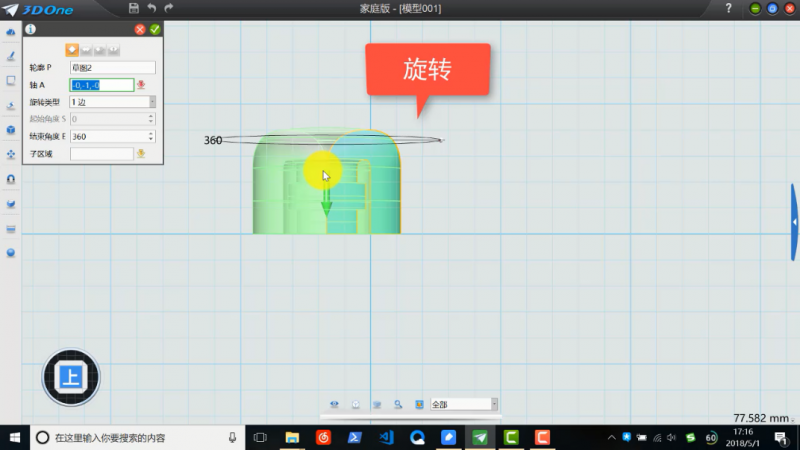Open Task View in taskbar
The image size is (800, 450).
[x=260, y=438]
